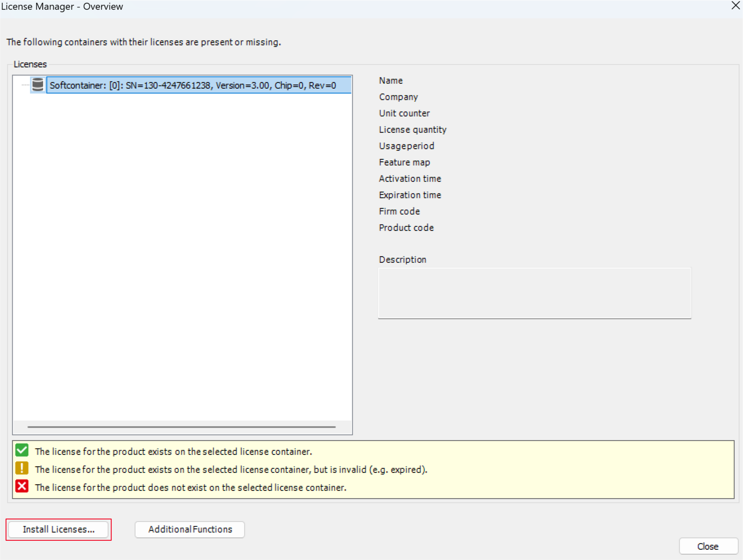The width and height of the screenshot is (743, 560).
Task: Click legend text 'but is invalid (e.g. expired)'
Action: pos(370,469)
